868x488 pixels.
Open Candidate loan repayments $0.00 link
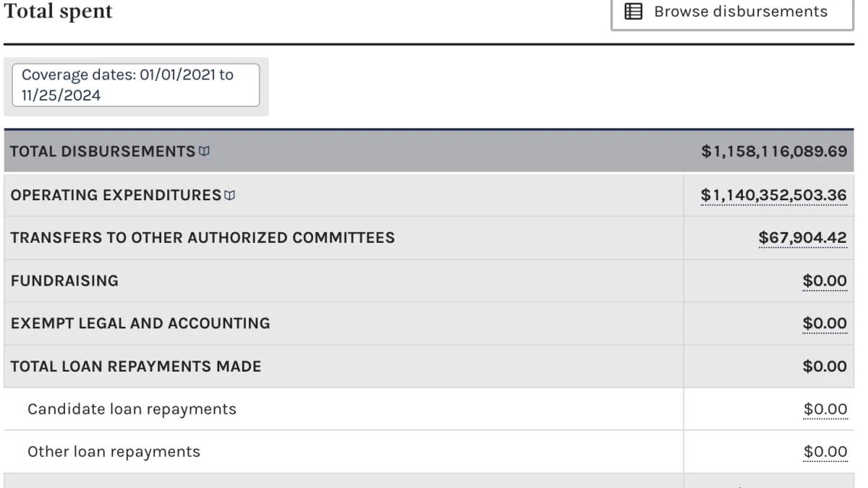[825, 409]
